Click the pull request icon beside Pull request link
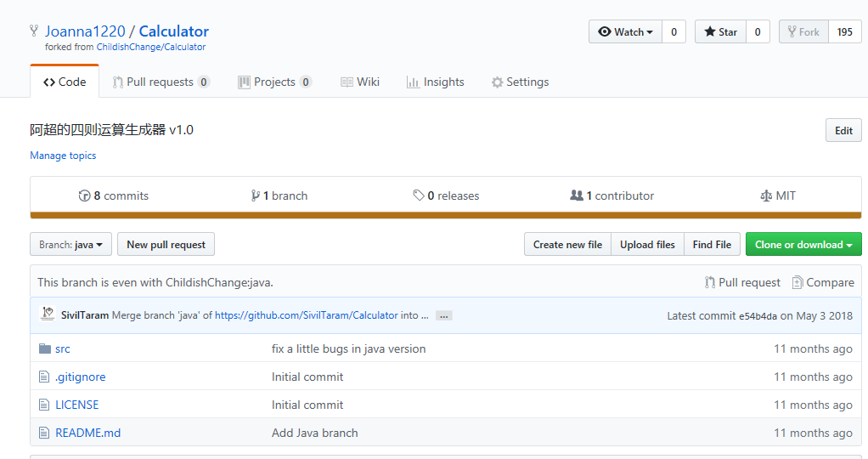 pos(710,282)
